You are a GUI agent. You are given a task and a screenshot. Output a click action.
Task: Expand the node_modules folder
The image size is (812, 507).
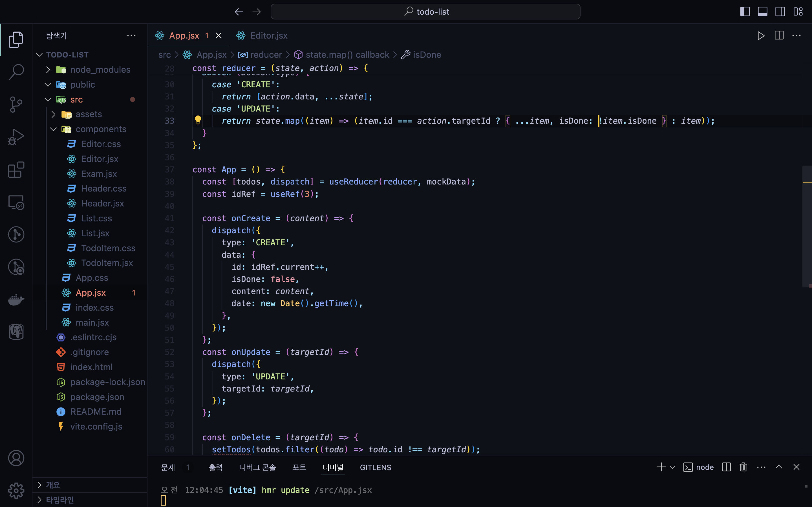[x=100, y=70]
